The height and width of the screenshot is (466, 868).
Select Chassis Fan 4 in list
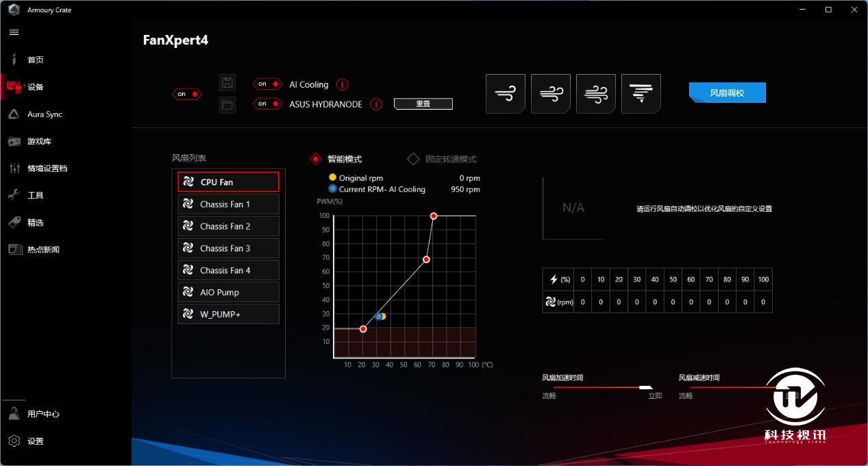(228, 270)
